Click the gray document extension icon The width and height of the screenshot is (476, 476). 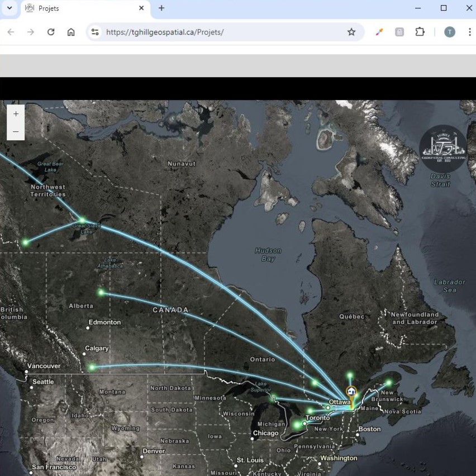tap(399, 32)
